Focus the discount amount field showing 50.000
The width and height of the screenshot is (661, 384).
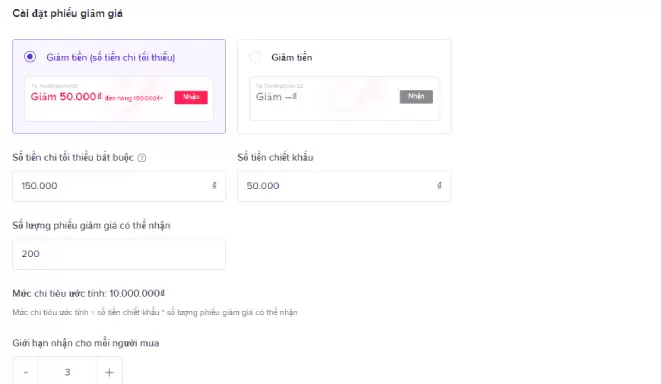coord(344,186)
